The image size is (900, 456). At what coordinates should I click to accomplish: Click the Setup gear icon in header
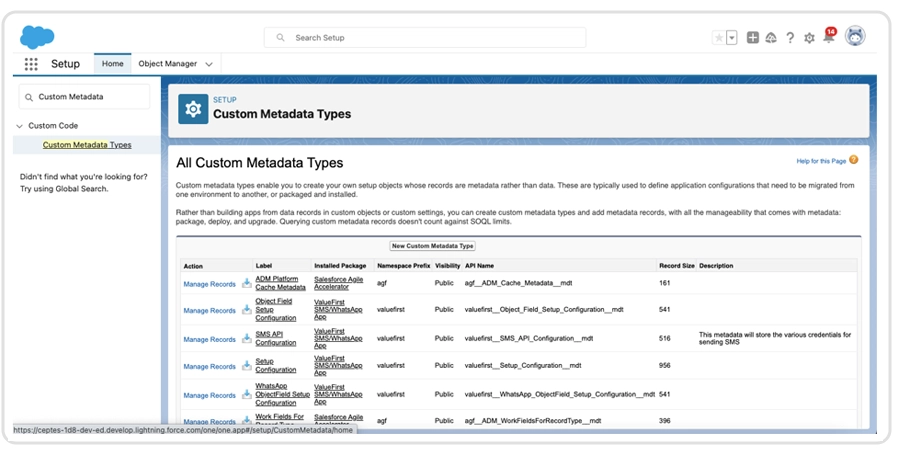809,38
